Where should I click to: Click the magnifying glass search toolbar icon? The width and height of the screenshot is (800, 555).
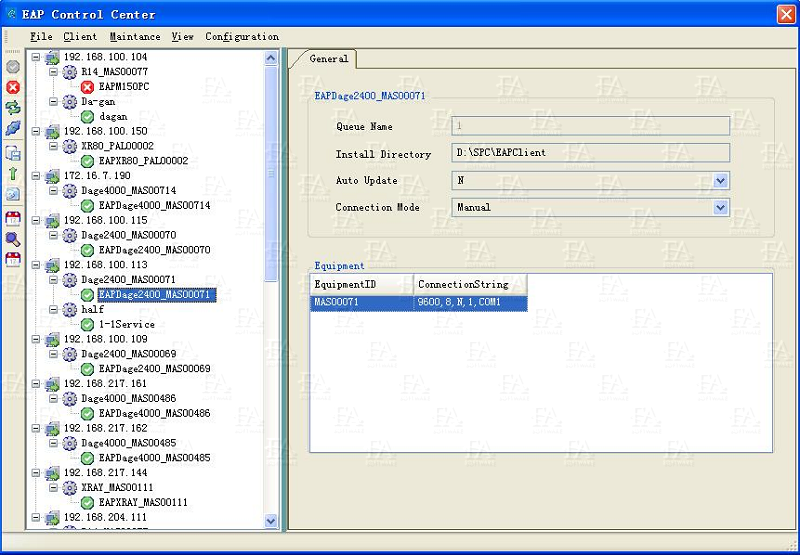(x=13, y=239)
